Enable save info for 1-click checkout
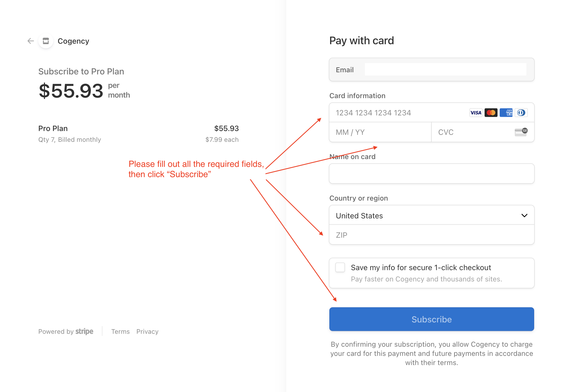 tap(340, 267)
